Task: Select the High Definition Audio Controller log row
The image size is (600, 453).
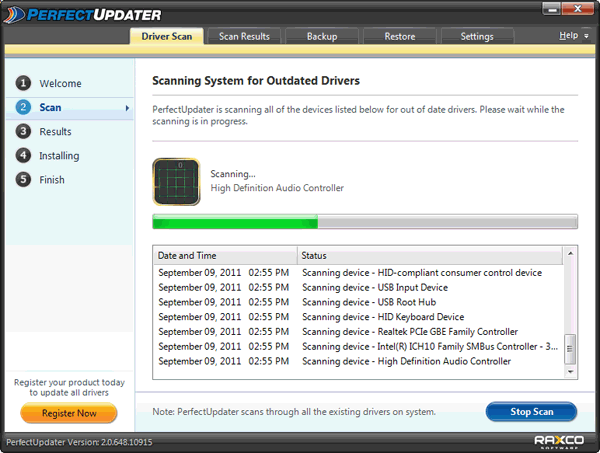Action: (x=359, y=361)
